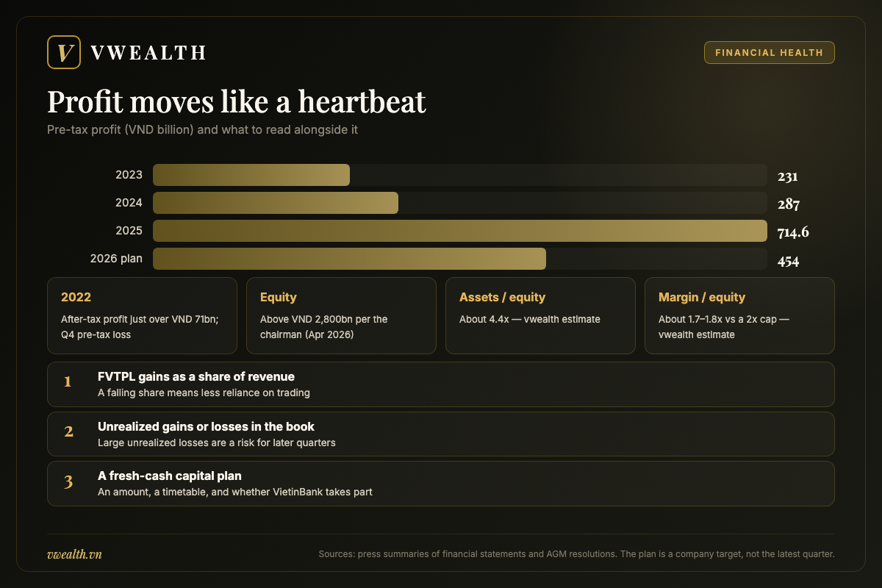Click the 2023 profit bar
The width and height of the screenshot is (882, 588).
coord(251,176)
